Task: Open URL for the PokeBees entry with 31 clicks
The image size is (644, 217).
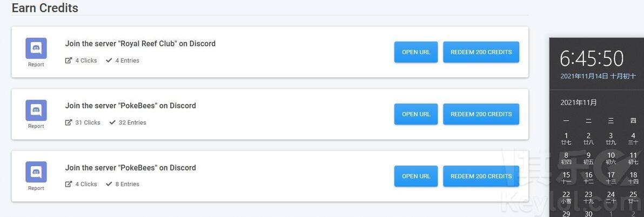Action: 416,114
